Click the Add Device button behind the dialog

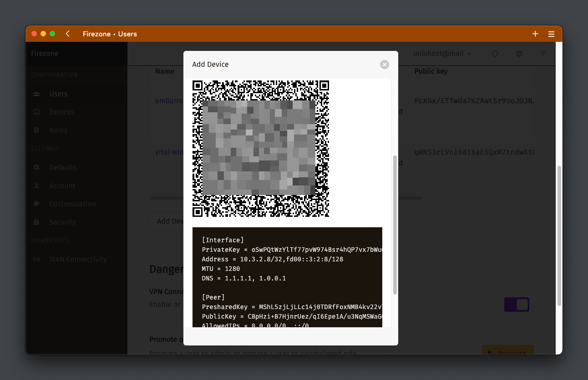coord(167,221)
